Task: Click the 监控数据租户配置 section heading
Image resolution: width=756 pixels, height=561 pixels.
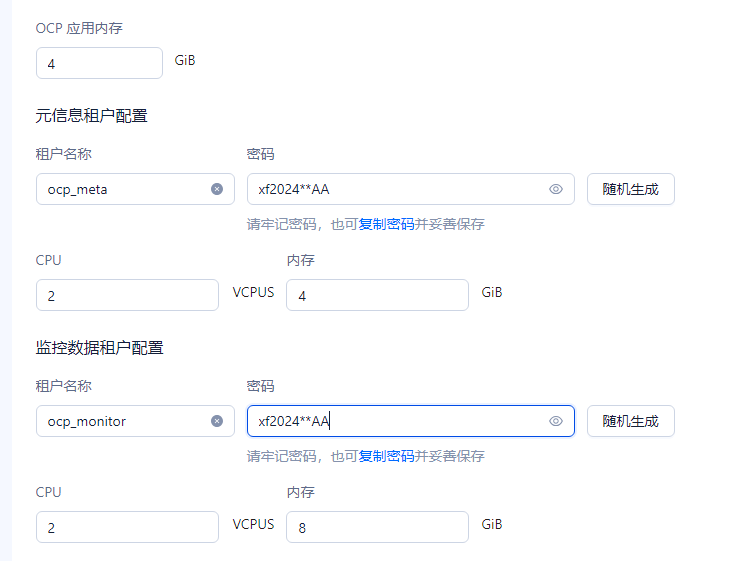Action: (99, 347)
